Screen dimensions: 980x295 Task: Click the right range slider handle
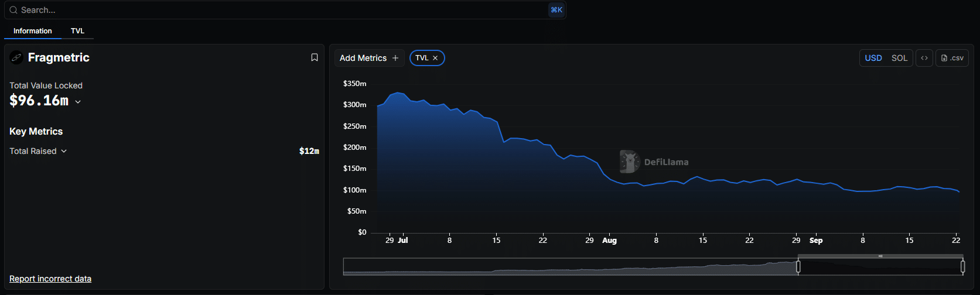click(962, 267)
